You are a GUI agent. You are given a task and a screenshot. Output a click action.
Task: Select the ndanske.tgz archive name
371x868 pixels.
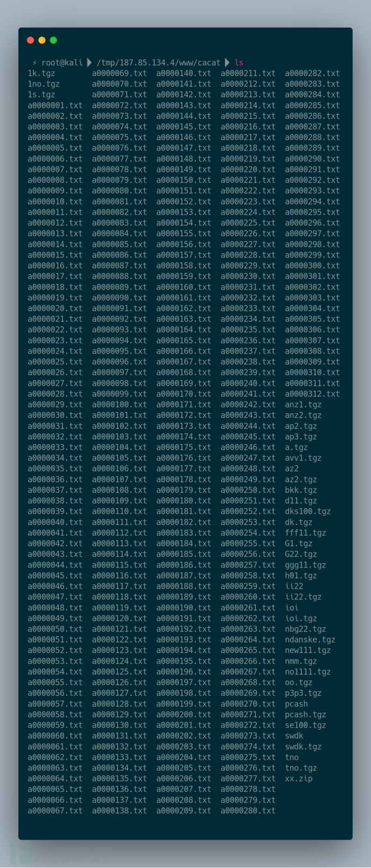click(310, 640)
